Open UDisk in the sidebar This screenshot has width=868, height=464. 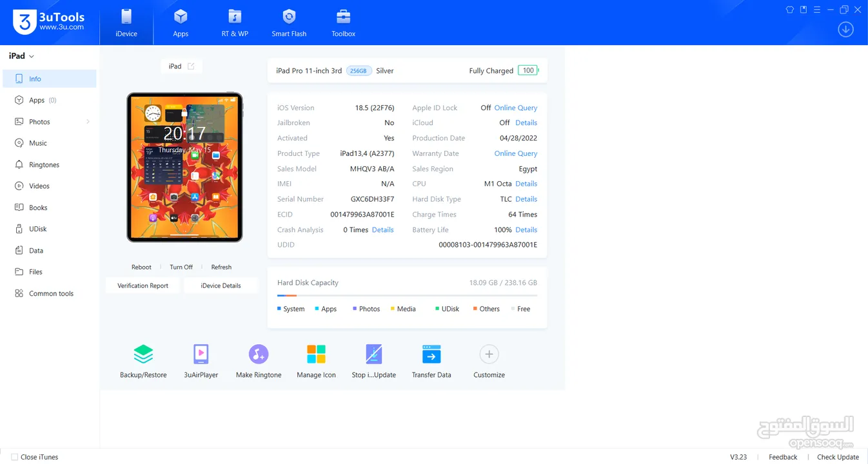click(50, 229)
